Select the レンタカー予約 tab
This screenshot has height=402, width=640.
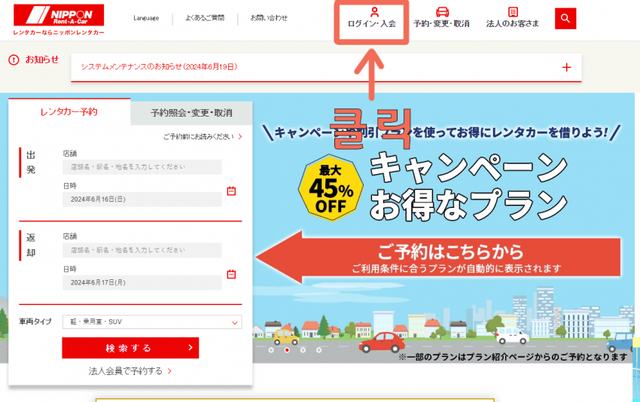(x=69, y=112)
